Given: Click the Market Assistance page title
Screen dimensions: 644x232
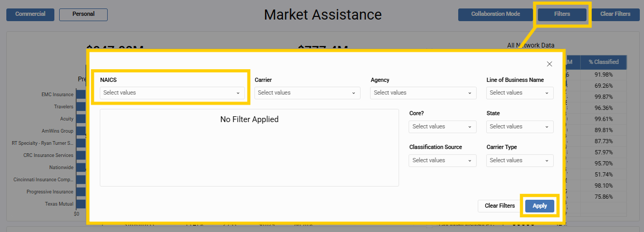Looking at the screenshot, I should [x=323, y=14].
